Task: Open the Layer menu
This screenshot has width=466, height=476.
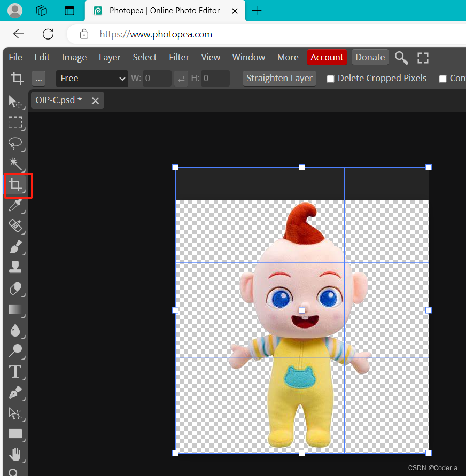Action: [x=110, y=57]
